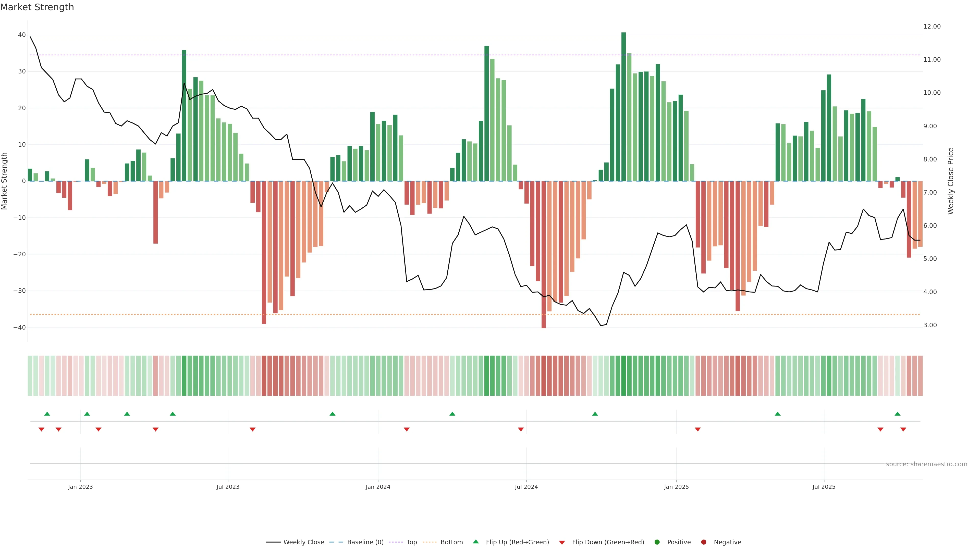
Task: Select the red flip-down marker just before Jul 2024
Action: (x=521, y=429)
